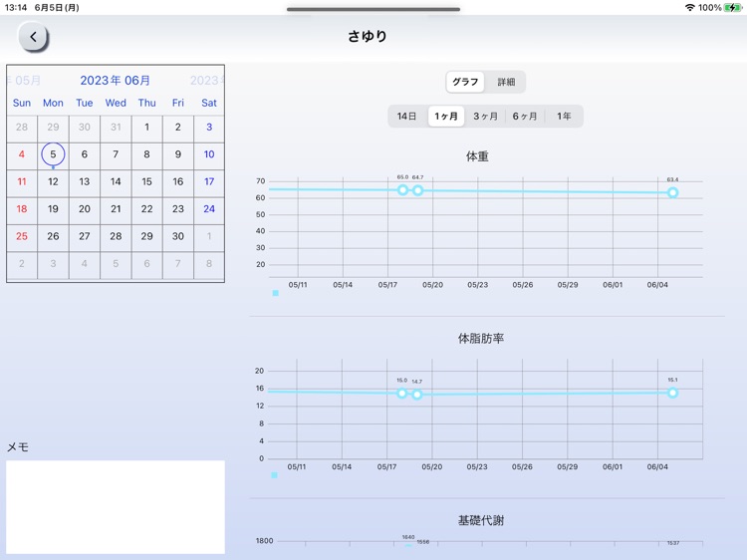Click the weight chart legend square

[x=275, y=293]
